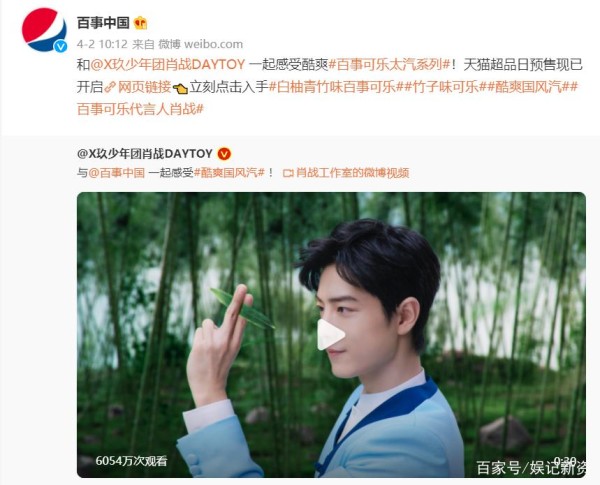
Task: Click the orange V badge beside DAYTOY
Action: (224, 154)
